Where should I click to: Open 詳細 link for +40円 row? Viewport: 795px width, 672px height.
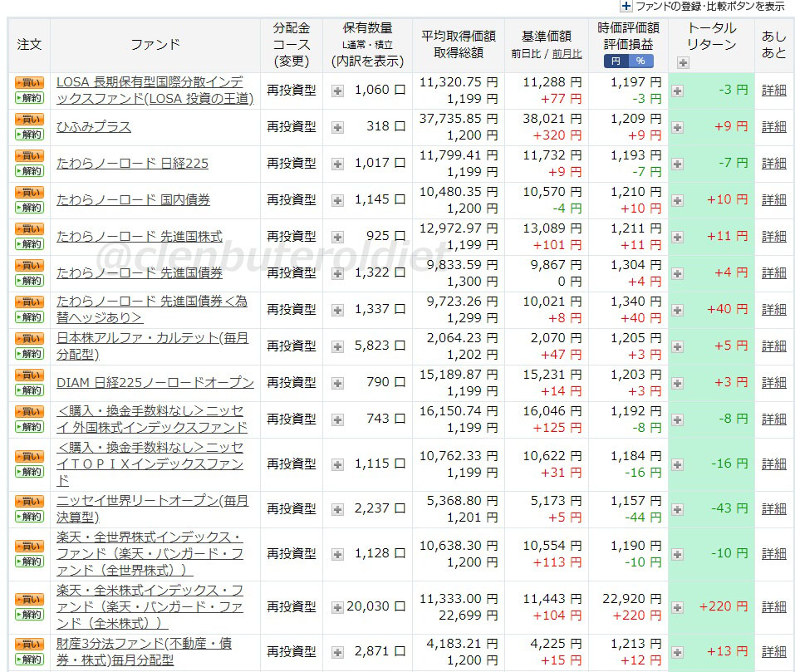[x=773, y=310]
